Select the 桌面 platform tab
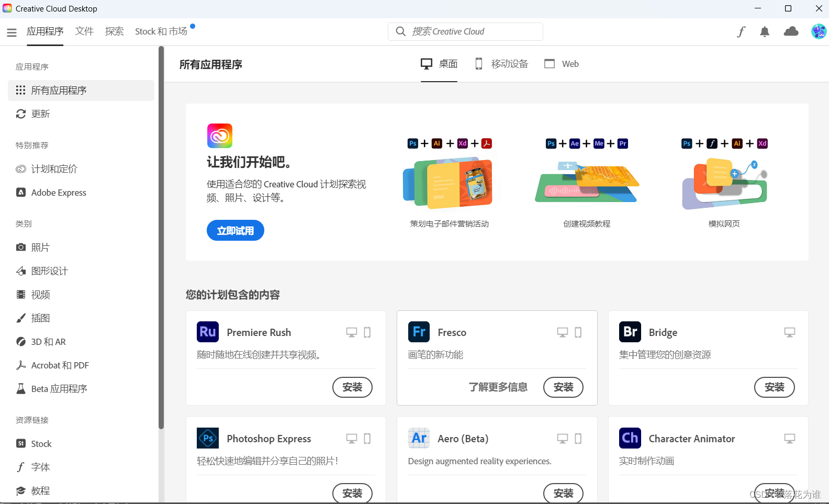Viewport: 829px width, 504px height. click(x=439, y=64)
